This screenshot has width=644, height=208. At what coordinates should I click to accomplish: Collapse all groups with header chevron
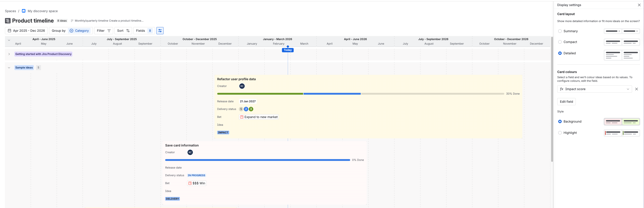click(9, 40)
